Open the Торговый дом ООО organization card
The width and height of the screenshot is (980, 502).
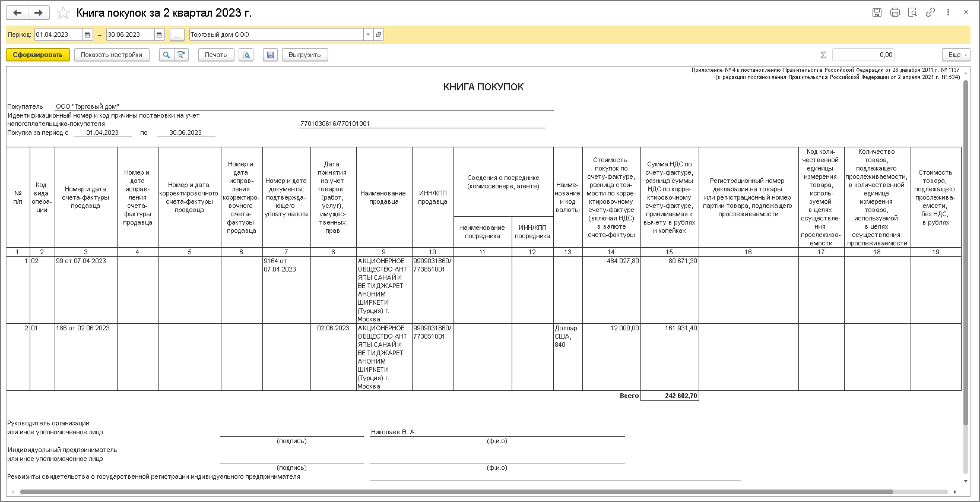coord(379,34)
